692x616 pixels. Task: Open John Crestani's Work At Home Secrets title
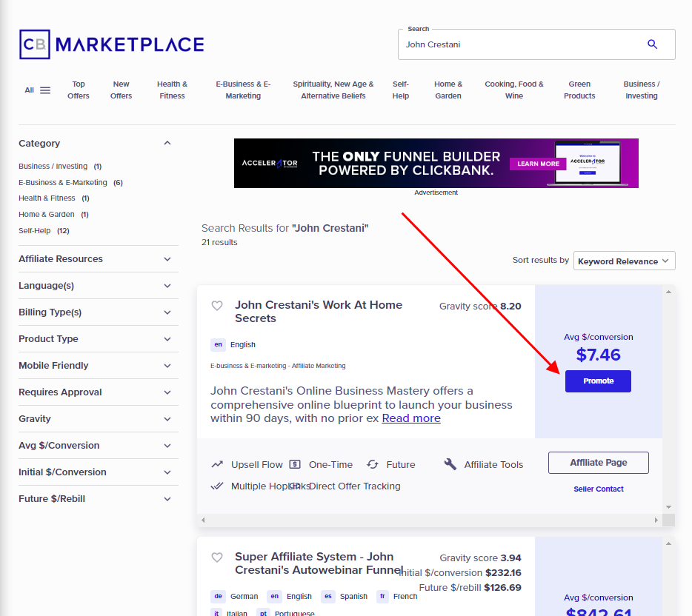(318, 311)
